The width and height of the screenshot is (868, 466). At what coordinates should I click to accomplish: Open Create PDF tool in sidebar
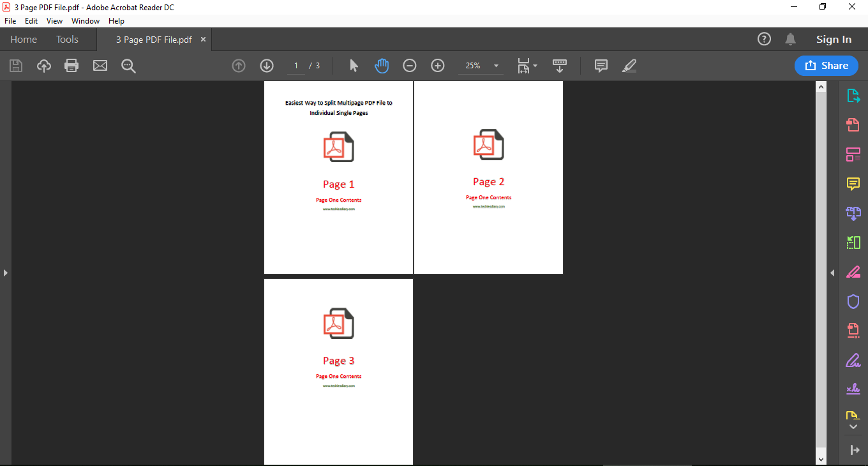point(853,124)
